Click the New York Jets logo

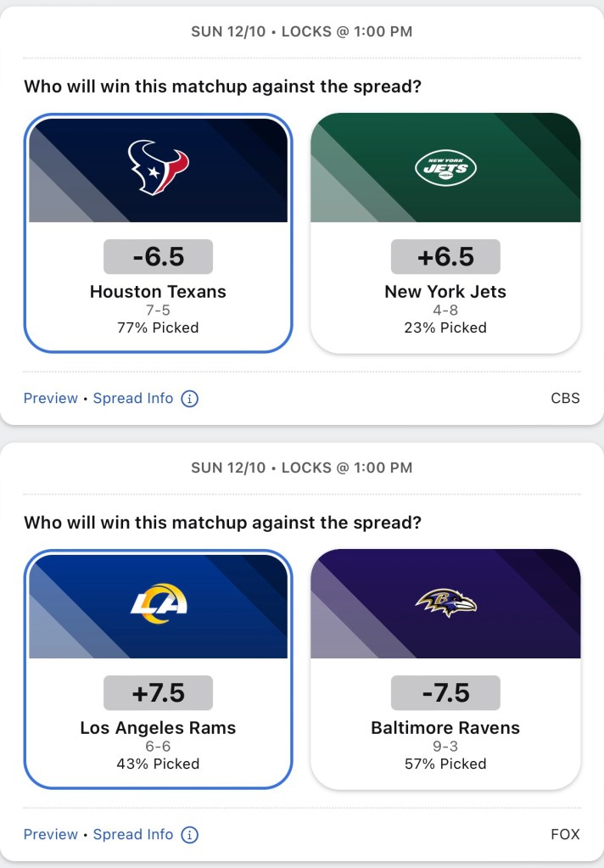[445, 168]
